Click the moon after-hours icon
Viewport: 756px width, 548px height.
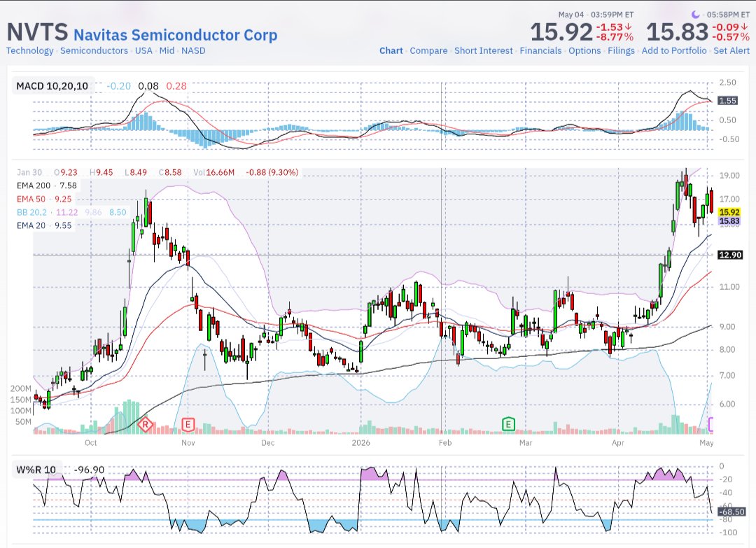pos(695,15)
